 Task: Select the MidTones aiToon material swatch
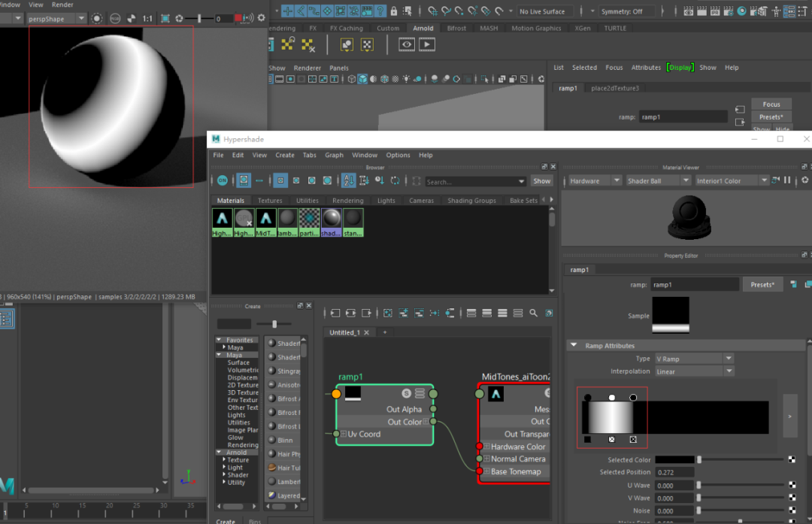(265, 219)
